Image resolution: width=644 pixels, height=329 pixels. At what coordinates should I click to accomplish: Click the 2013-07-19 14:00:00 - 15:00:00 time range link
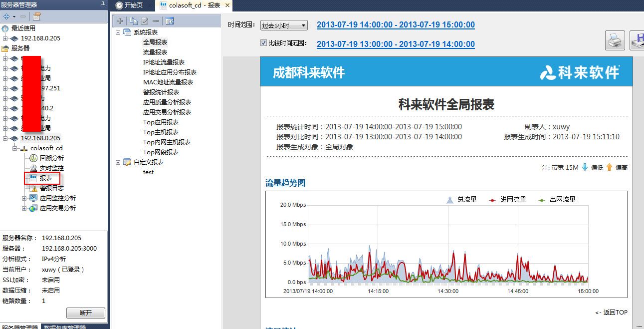pos(396,25)
